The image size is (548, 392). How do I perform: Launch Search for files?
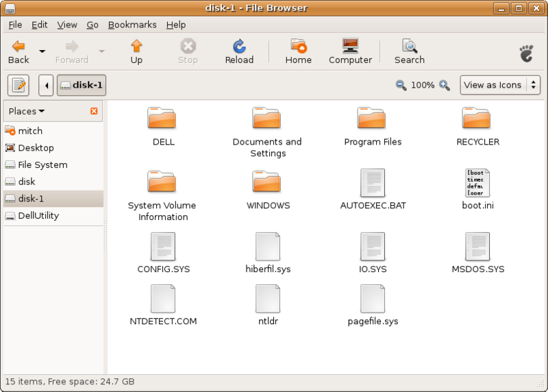[410, 52]
